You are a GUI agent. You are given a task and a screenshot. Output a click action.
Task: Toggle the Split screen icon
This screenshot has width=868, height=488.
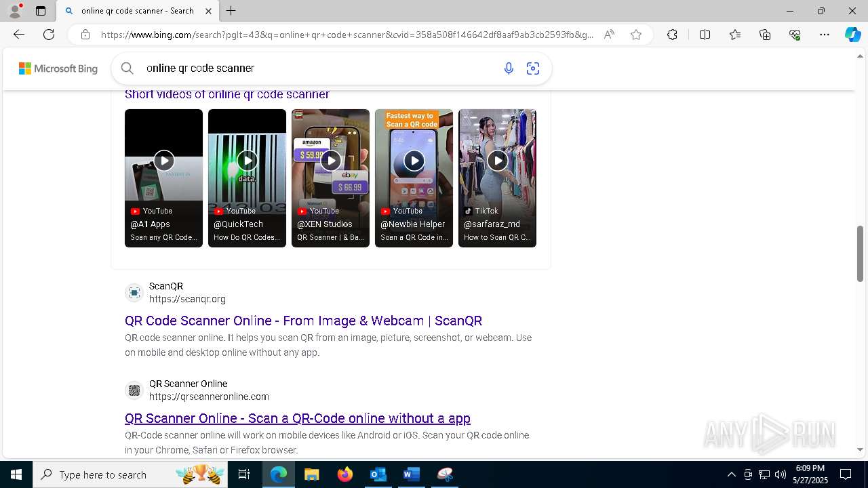point(705,35)
